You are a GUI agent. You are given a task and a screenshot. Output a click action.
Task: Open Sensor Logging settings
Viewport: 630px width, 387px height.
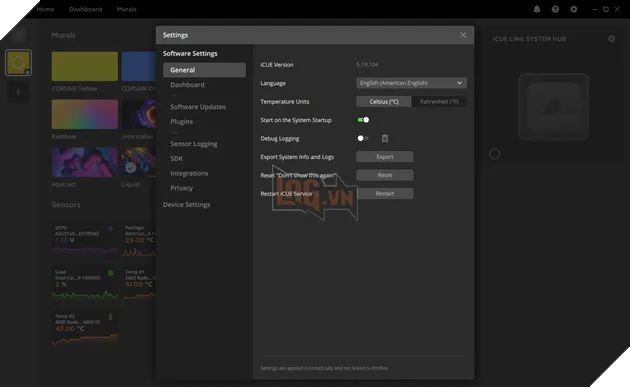194,144
